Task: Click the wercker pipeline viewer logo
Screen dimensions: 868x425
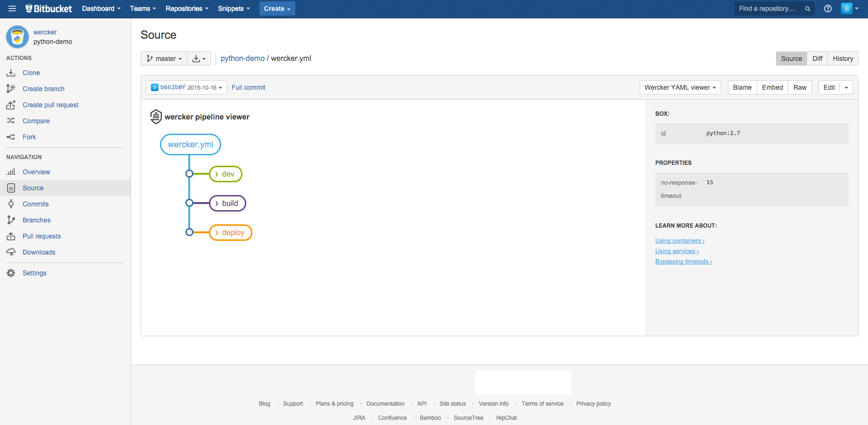Action: [156, 117]
